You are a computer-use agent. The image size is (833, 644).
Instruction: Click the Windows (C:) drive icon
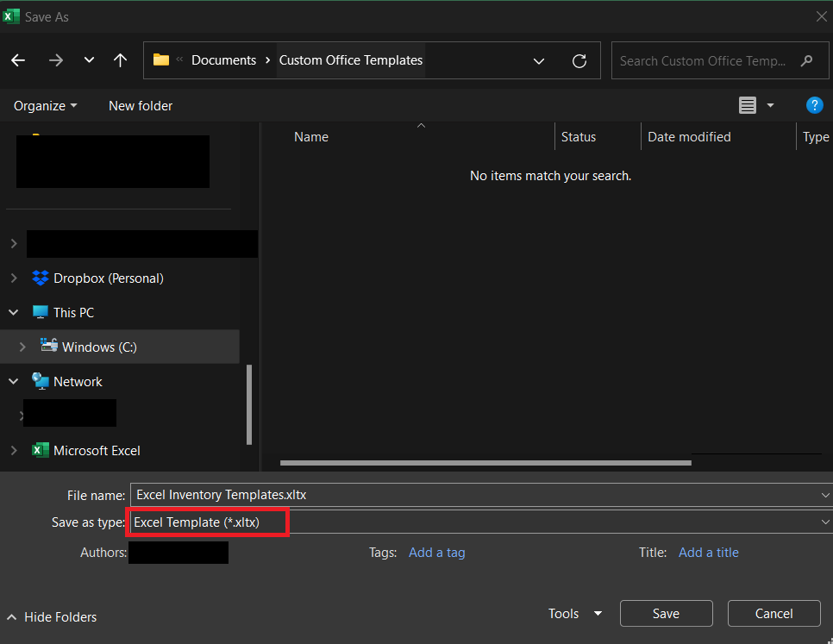[49, 346]
